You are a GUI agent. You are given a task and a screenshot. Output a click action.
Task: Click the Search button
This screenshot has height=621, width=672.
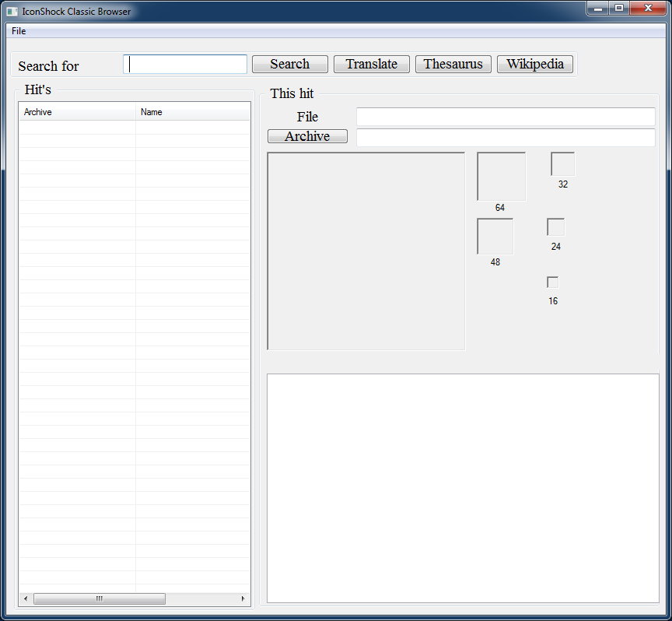tap(289, 65)
